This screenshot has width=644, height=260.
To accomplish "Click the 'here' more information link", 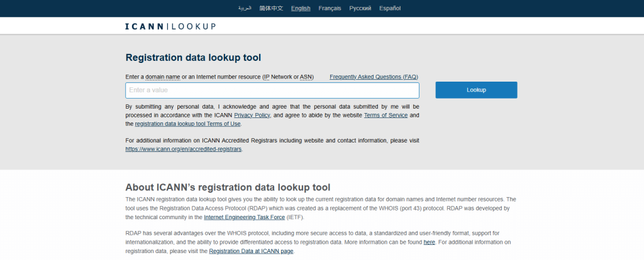I will coord(429,242).
